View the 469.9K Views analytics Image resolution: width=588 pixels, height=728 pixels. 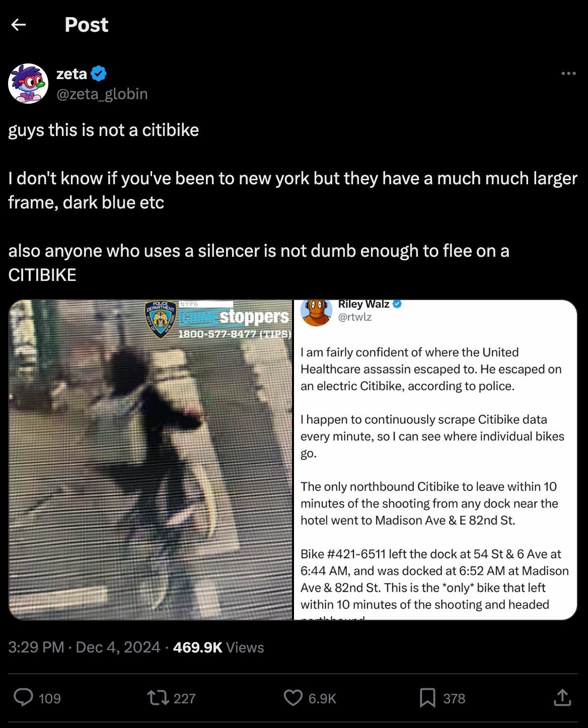pos(218,647)
